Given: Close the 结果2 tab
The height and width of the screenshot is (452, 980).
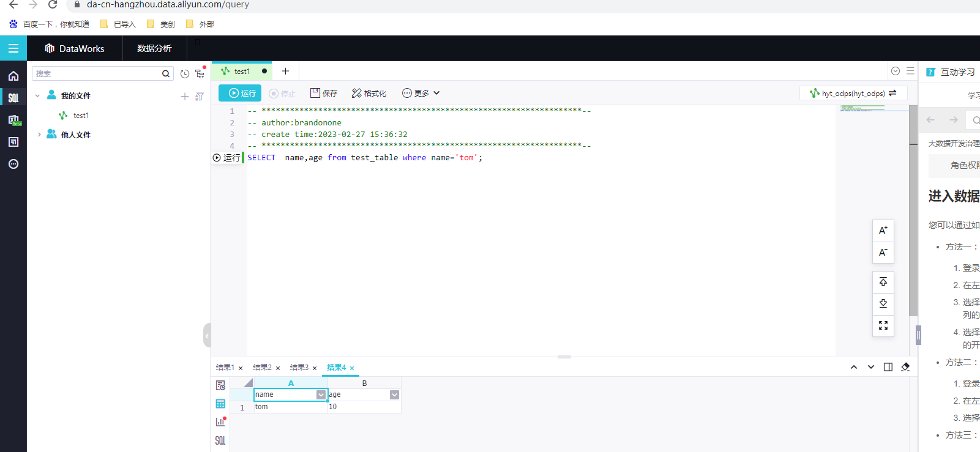Looking at the screenshot, I should tap(278, 368).
